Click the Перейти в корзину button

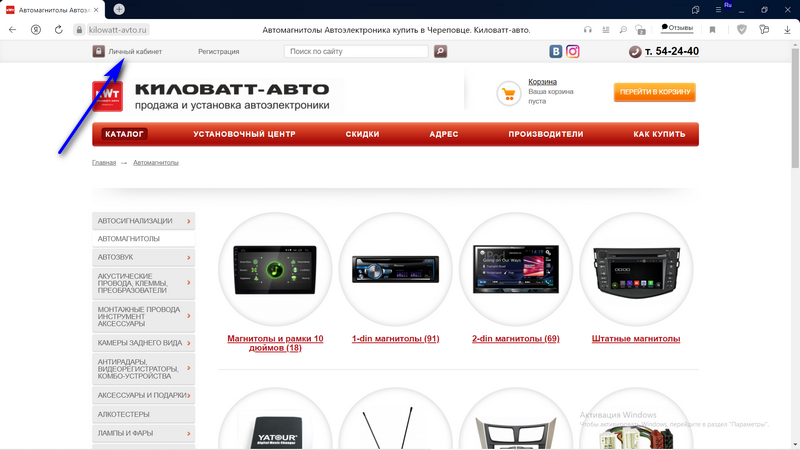click(x=655, y=92)
